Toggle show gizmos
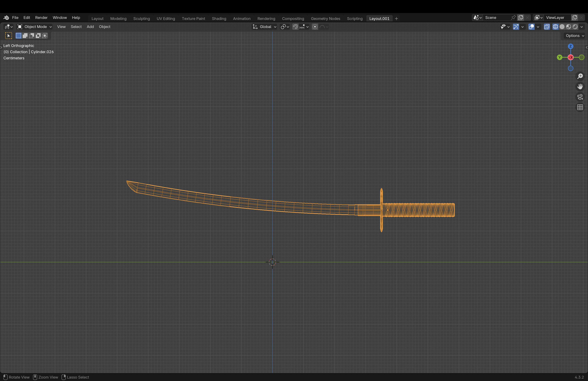Image resolution: width=588 pixels, height=381 pixels. coord(516,27)
